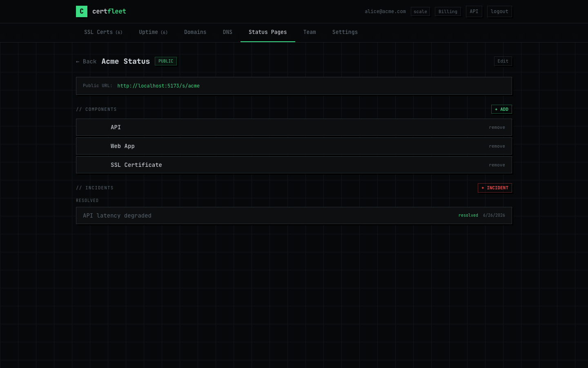Click the Acme Status page title
The image size is (588, 368).
click(x=126, y=61)
